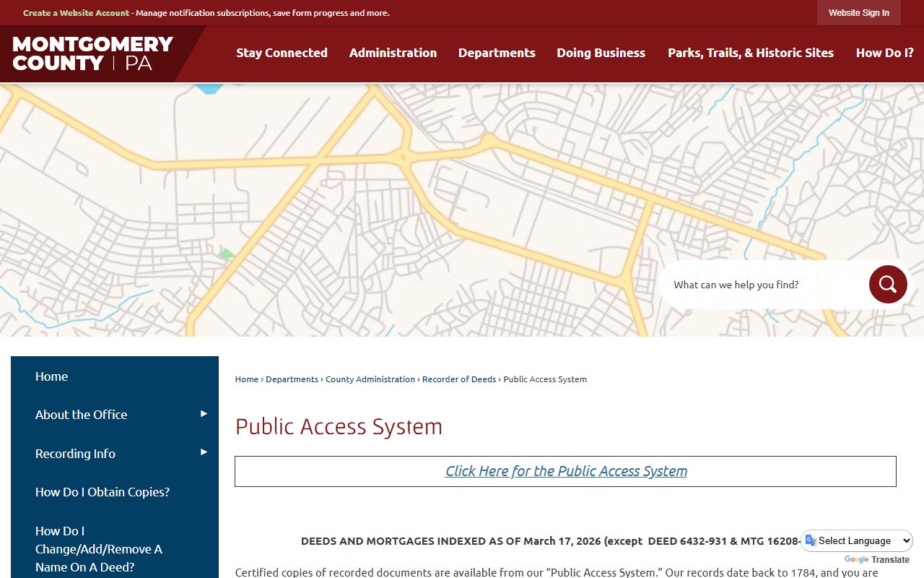The width and height of the screenshot is (924, 578).
Task: Open Parks, Trails, & Historic Sites menu
Action: (x=751, y=53)
